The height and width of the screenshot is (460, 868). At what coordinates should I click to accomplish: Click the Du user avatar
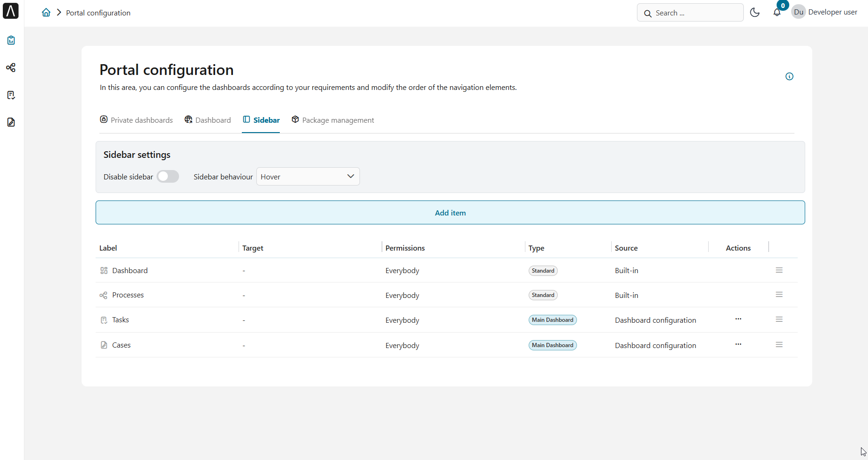click(799, 12)
